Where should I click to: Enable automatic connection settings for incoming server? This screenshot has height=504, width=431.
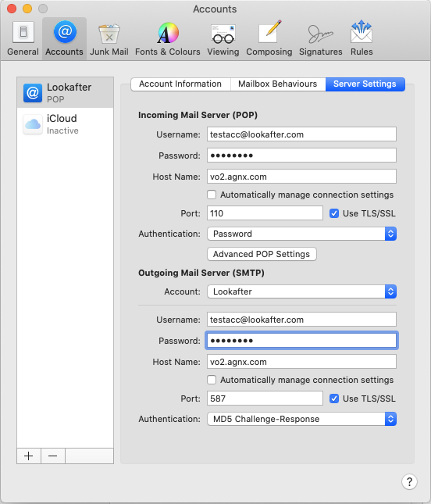coord(212,195)
